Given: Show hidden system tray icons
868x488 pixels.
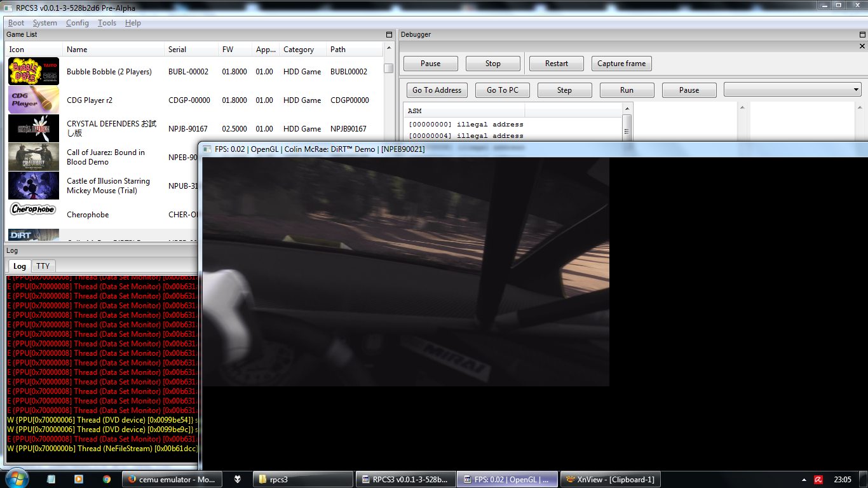Looking at the screenshot, I should [805, 480].
